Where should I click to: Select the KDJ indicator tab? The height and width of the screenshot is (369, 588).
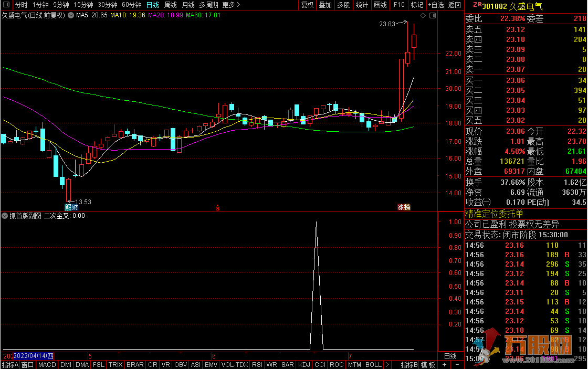point(304,365)
